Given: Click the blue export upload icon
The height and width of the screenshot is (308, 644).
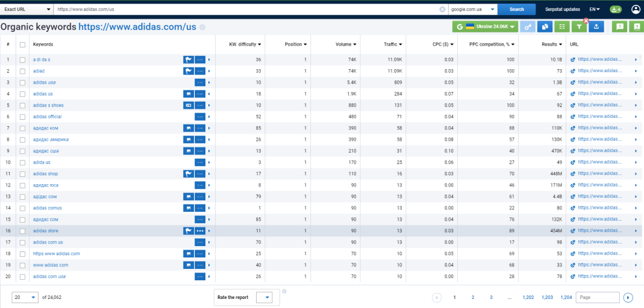Looking at the screenshot, I should click(x=596, y=26).
